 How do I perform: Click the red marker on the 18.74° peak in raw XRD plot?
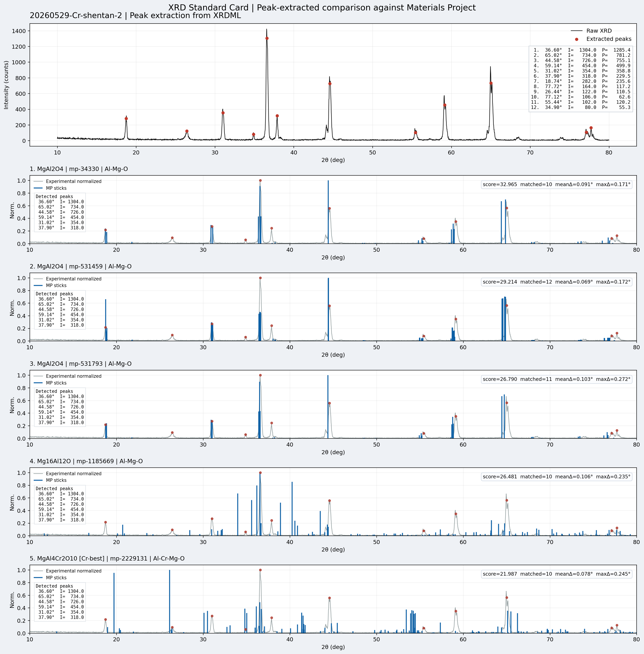126,119
